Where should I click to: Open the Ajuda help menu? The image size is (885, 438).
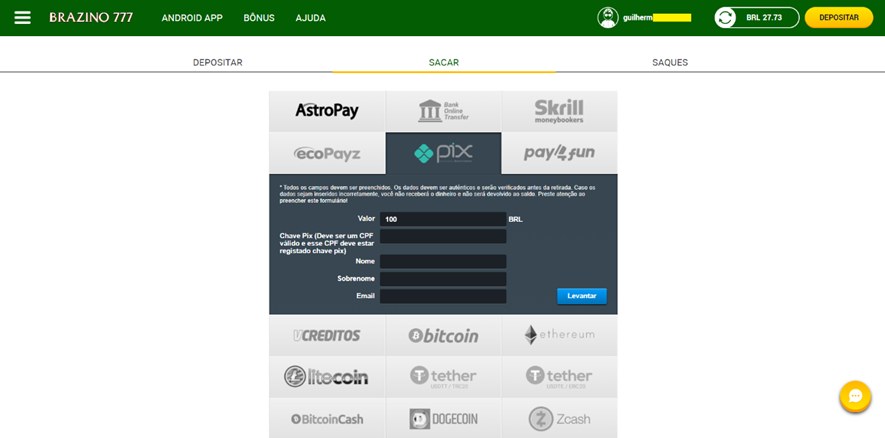click(x=310, y=18)
